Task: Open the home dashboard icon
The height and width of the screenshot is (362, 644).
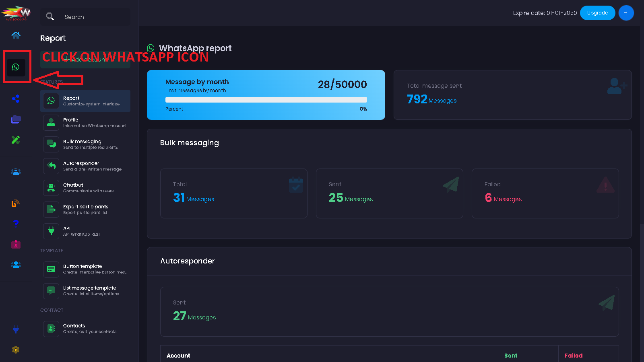Action: tap(16, 35)
